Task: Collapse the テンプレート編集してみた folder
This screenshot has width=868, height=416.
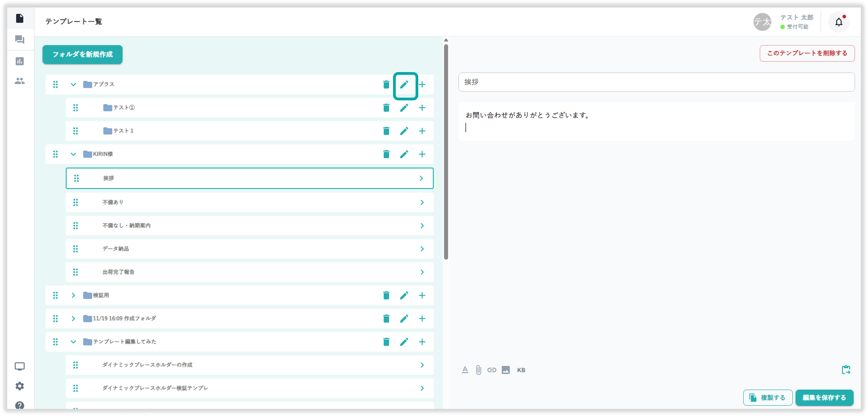Action: tap(73, 342)
